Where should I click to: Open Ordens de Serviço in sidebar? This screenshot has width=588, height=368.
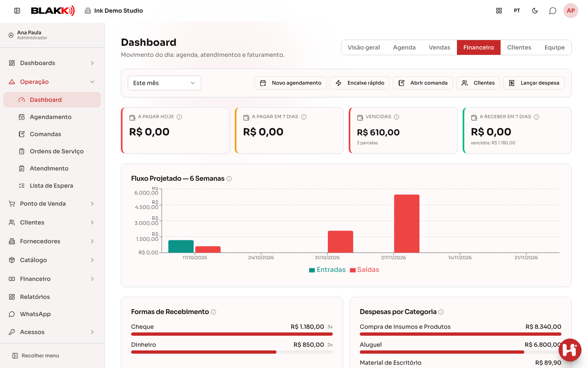(52, 151)
